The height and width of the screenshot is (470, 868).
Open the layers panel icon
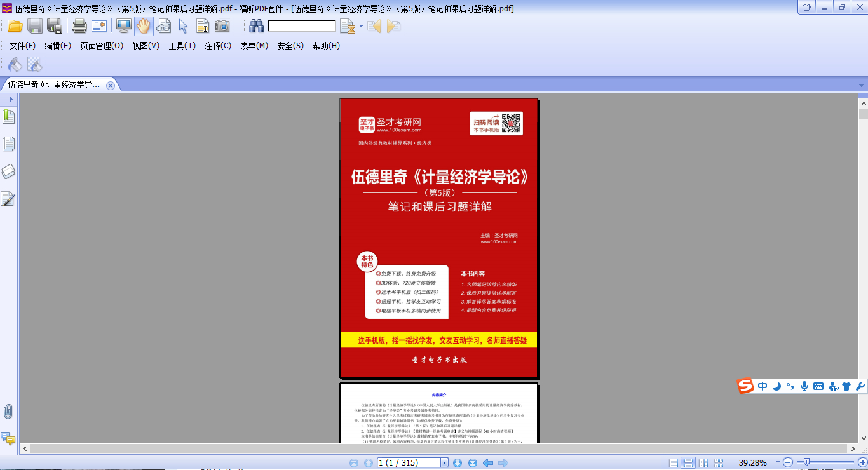[9, 171]
